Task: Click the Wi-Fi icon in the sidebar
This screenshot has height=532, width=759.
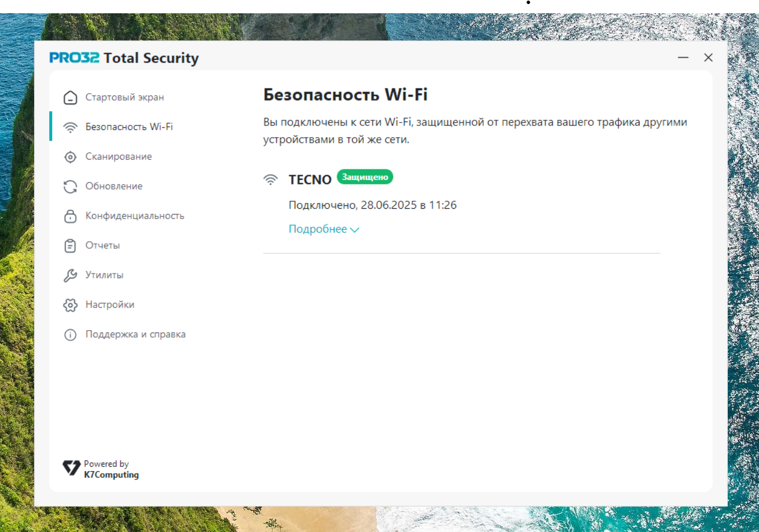Action: coord(70,127)
